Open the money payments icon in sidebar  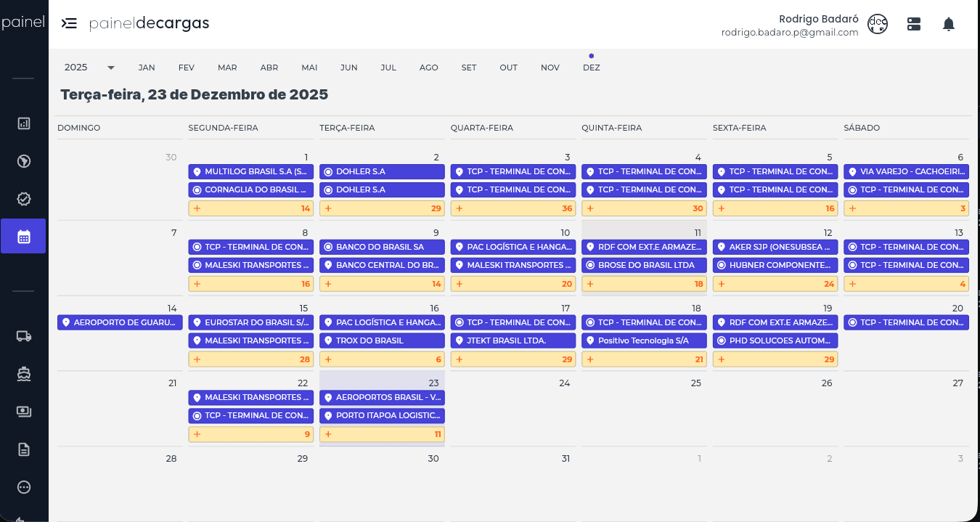[24, 411]
